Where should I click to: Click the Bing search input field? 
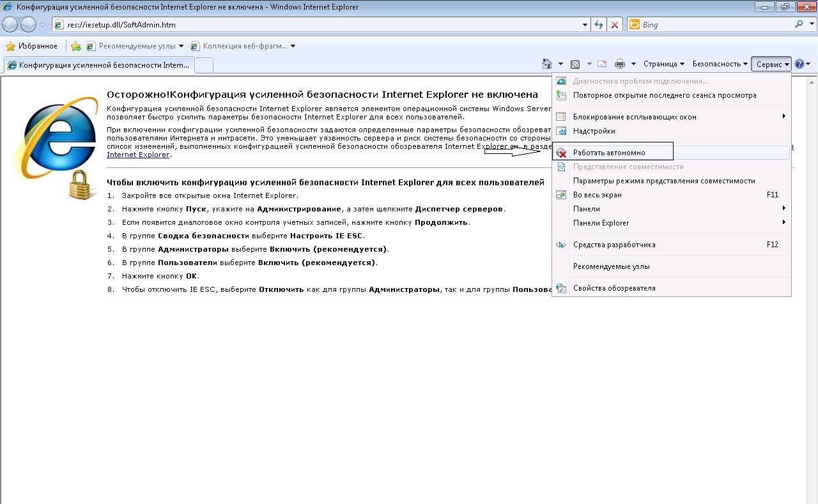click(717, 24)
